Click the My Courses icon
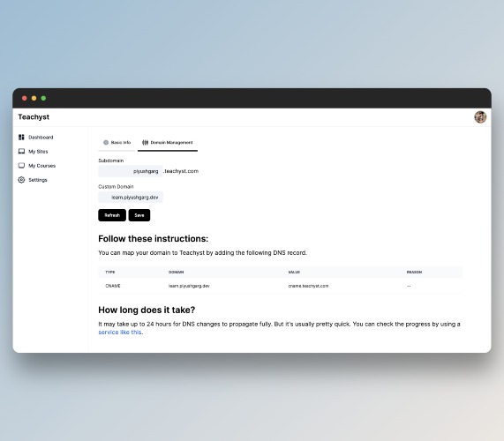 point(21,166)
